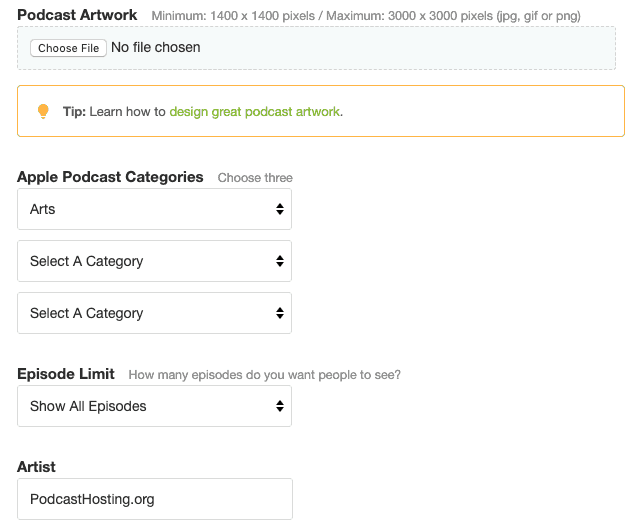The height and width of the screenshot is (526, 631).
Task: Click the Choose three hint text
Action: click(255, 178)
